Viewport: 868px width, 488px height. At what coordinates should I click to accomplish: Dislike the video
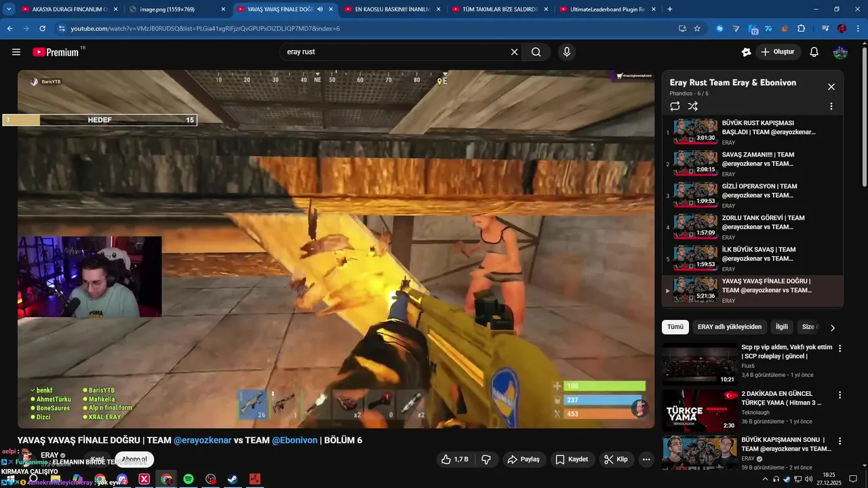[486, 460]
